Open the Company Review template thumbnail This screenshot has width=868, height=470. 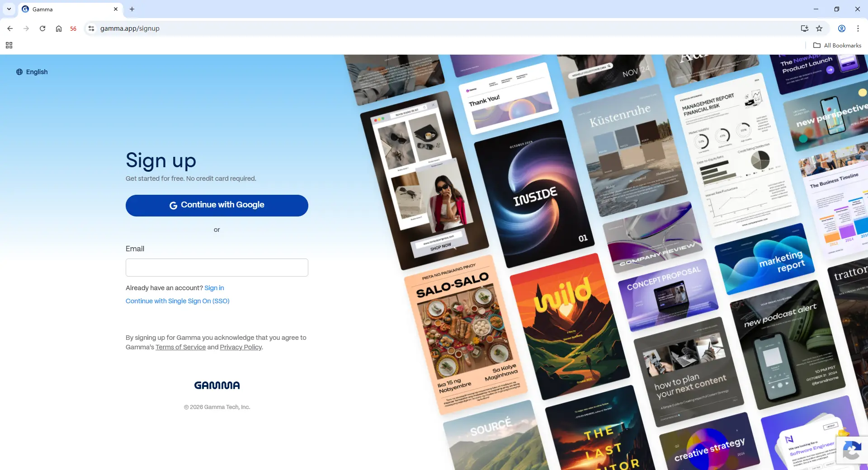tap(652, 238)
